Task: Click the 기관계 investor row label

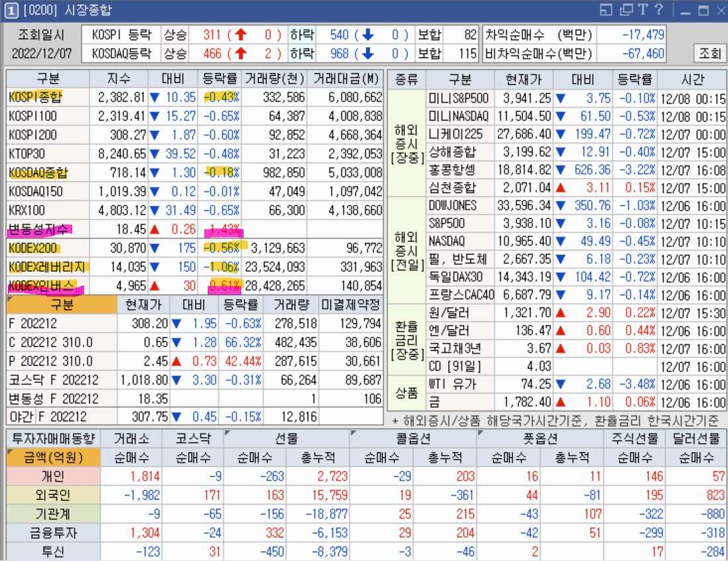Action: tap(54, 514)
